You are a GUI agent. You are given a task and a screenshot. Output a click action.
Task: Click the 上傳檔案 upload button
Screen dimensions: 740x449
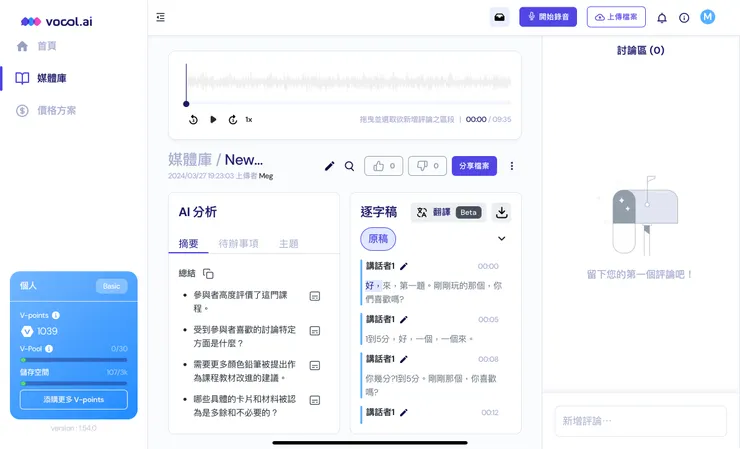(x=616, y=17)
